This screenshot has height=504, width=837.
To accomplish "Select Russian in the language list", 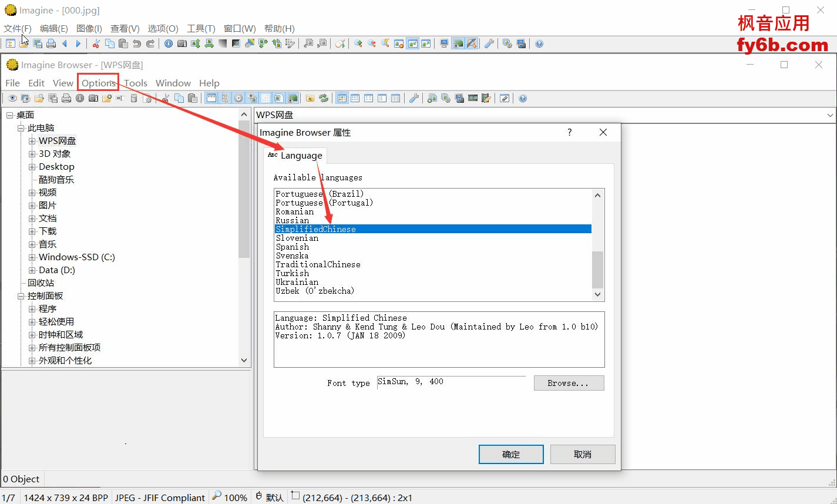I will 292,220.
